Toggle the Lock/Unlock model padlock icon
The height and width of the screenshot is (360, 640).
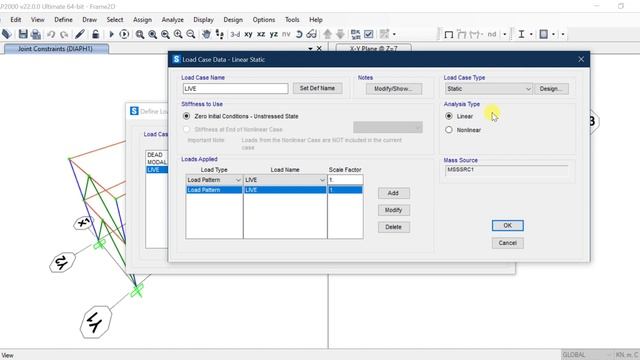(95, 34)
